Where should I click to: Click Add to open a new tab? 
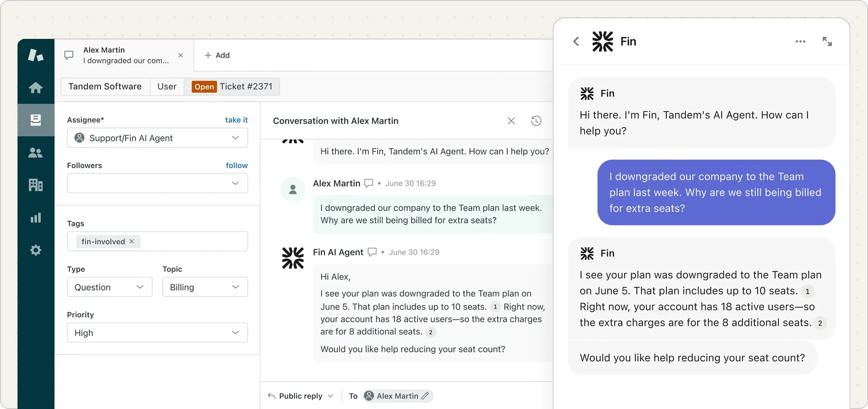coord(217,55)
